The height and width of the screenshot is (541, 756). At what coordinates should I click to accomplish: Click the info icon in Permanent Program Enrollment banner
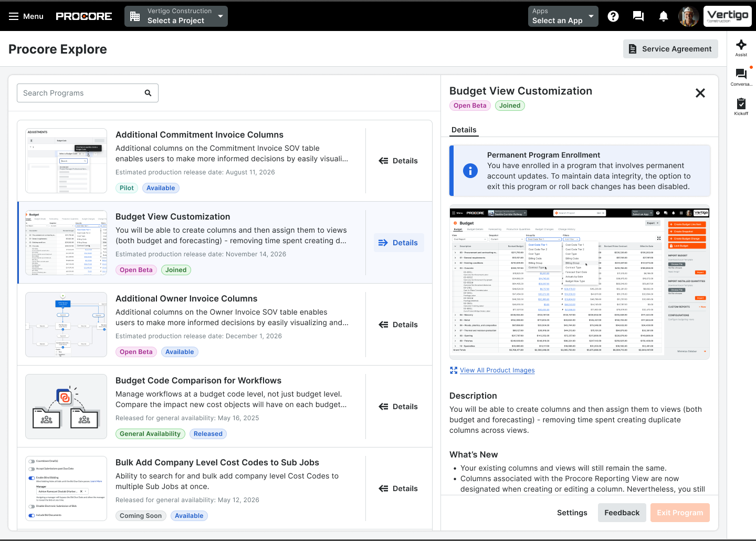[470, 171]
